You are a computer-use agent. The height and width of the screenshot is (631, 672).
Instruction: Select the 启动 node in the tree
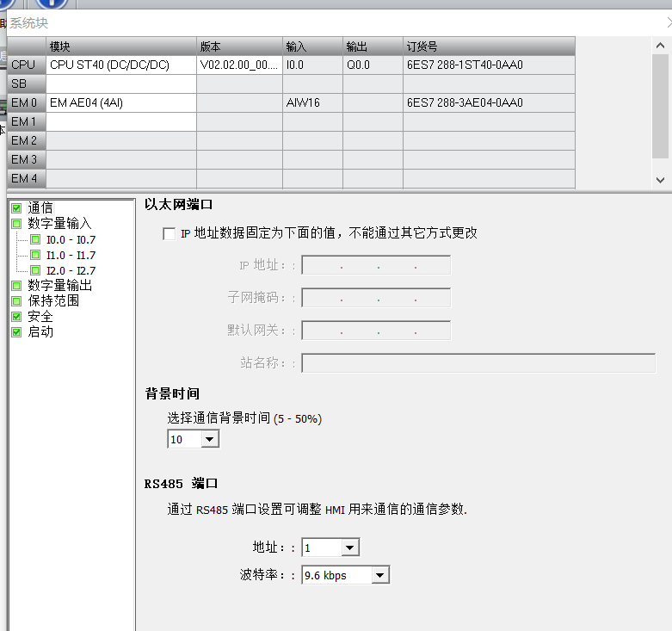coord(40,331)
